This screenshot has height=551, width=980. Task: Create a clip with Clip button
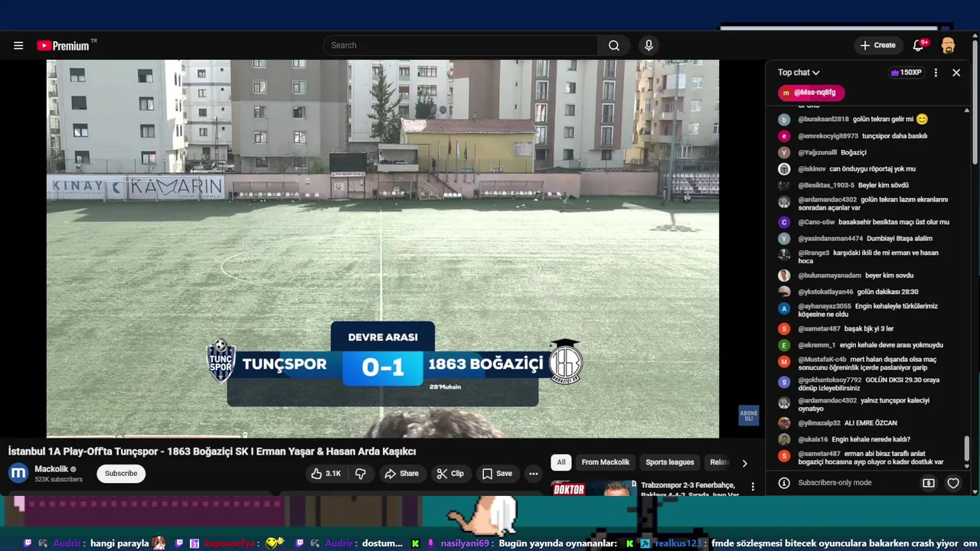point(450,474)
